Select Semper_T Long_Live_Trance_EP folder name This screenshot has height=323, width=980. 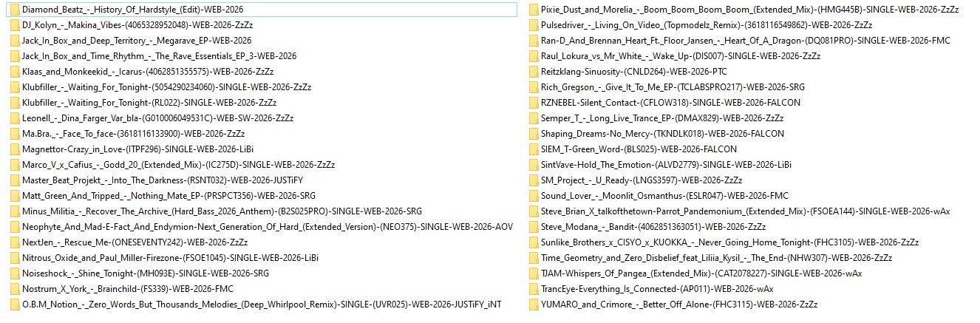tap(662, 118)
